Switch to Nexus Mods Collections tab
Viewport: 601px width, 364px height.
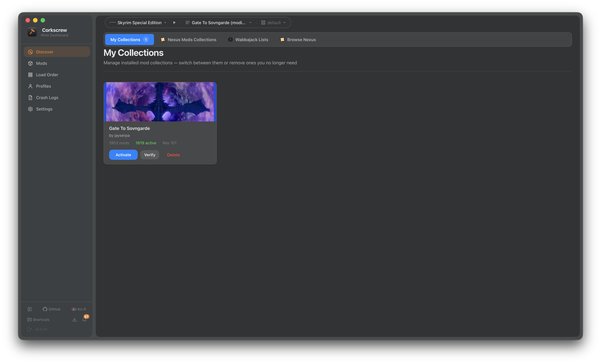pos(188,40)
